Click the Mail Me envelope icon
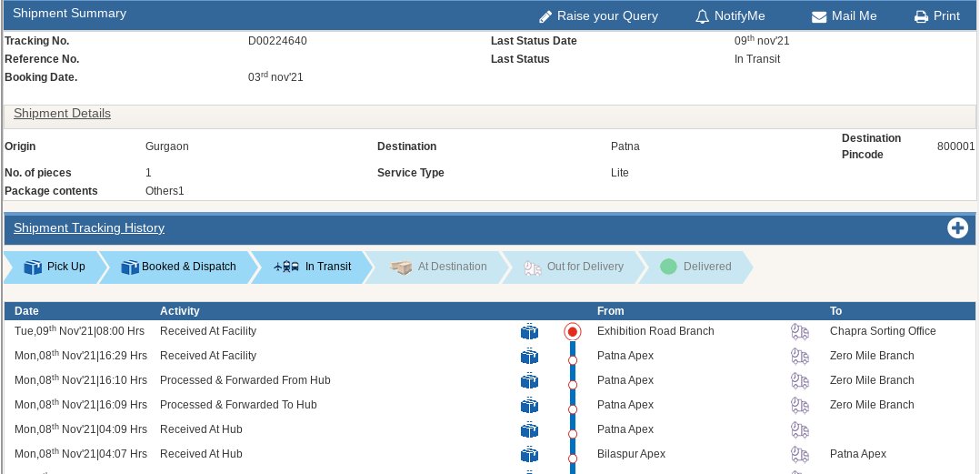This screenshot has width=980, height=474. (819, 17)
